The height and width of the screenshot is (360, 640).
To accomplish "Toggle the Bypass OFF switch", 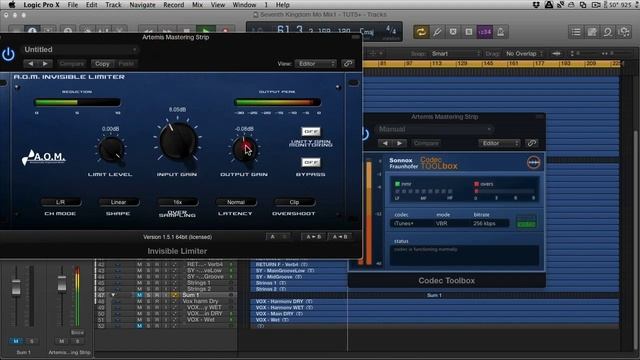I will point(311,162).
